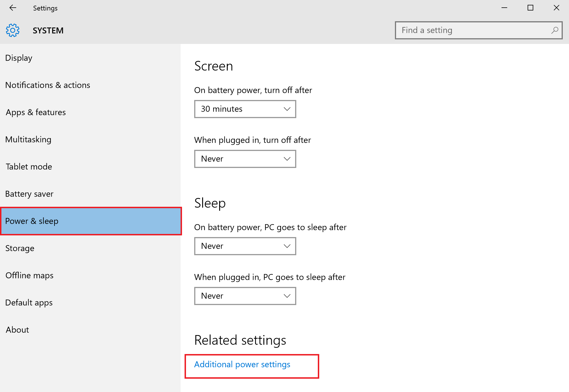This screenshot has height=392, width=569.
Task: Open Additional power settings
Action: pos(242,365)
